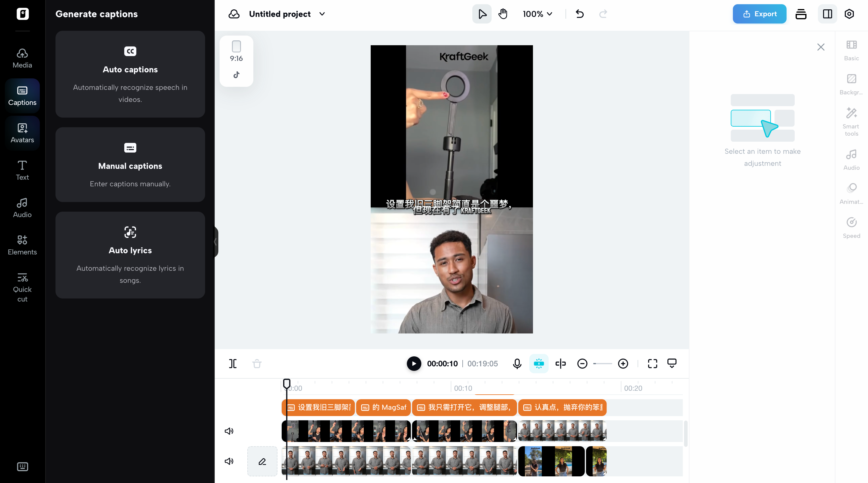868x483 pixels.
Task: Open the Quick cut panel
Action: point(22,287)
